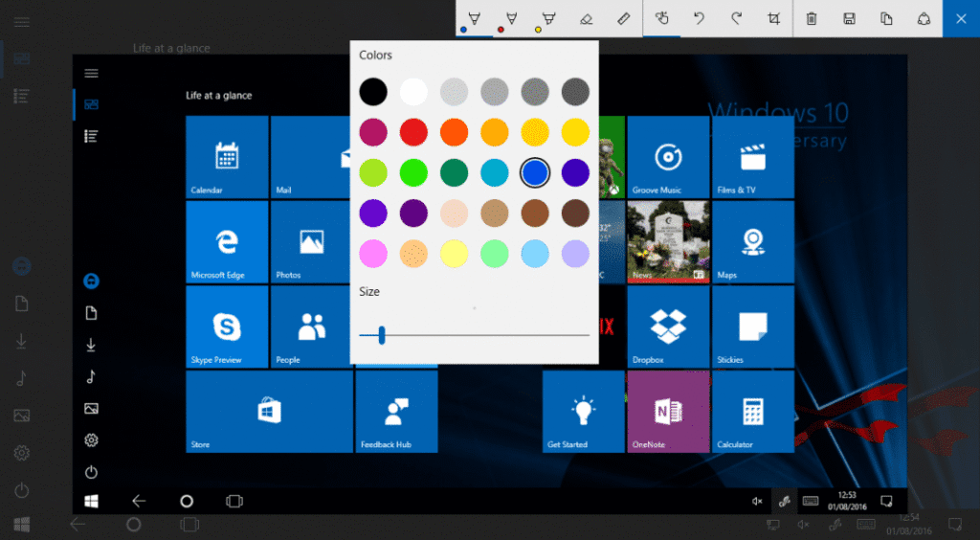Click the purple OneNote tile
980x540 pixels.
(667, 411)
